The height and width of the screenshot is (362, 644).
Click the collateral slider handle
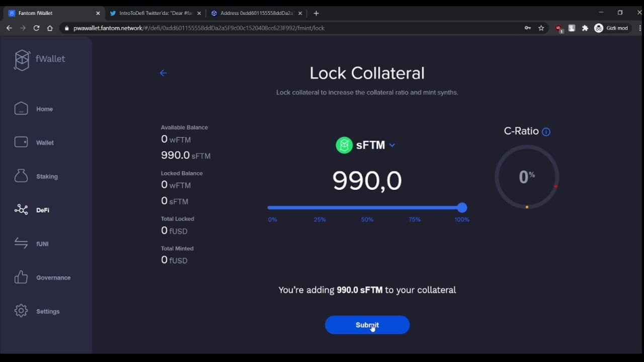462,208
